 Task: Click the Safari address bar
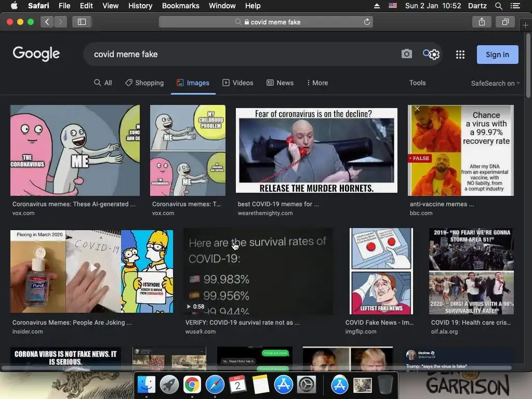coord(266,22)
